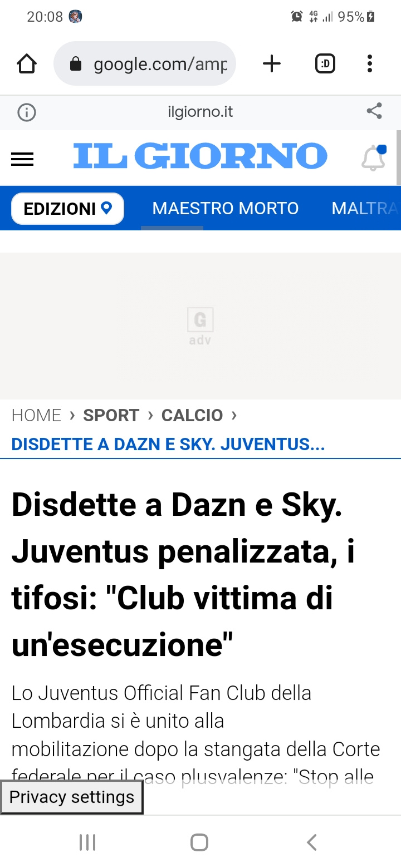Select the MAESTRO MORTO tab
401x868 pixels.
click(x=226, y=208)
